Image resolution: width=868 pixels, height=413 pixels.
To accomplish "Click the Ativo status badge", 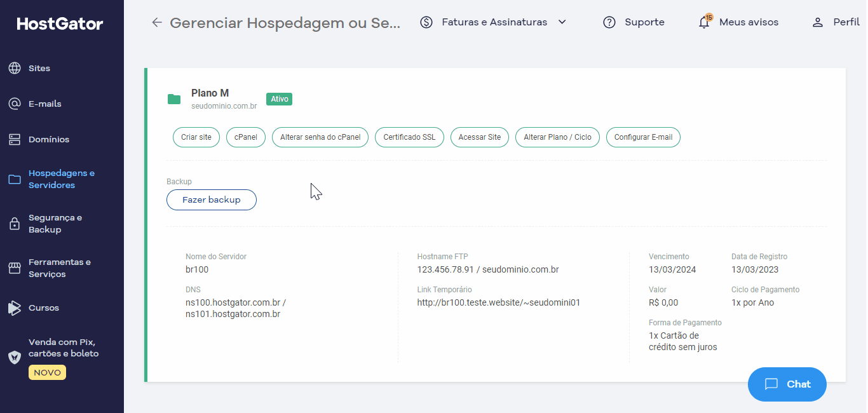I will 280,99.
